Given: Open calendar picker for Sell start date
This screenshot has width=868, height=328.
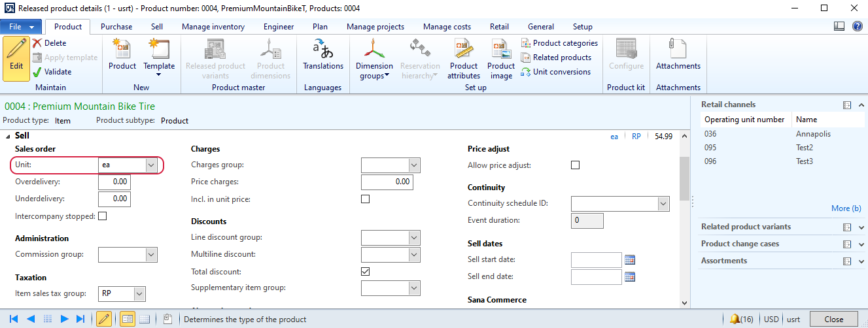Looking at the screenshot, I should 630,259.
